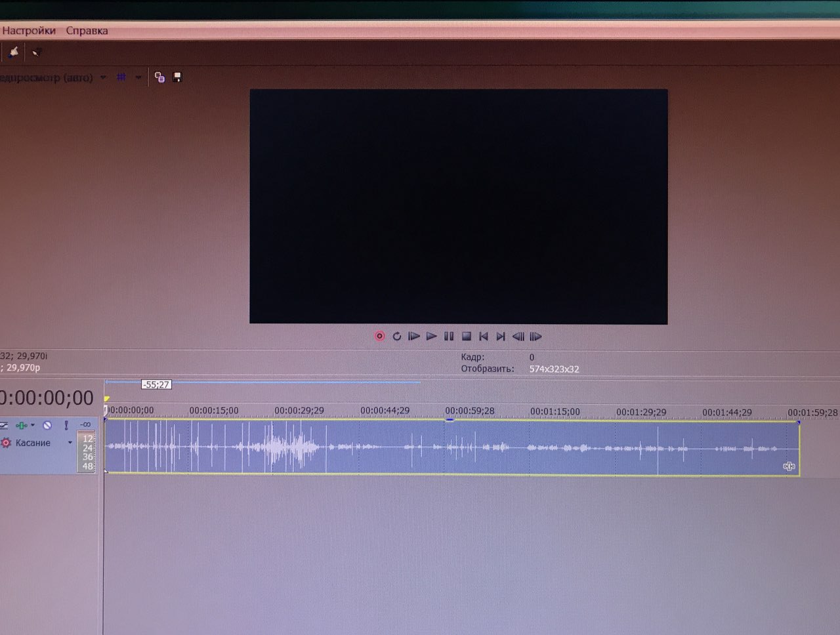Click the event FX icon at clip end
Viewport: 840px width, 635px height.
pyautogui.click(x=789, y=466)
